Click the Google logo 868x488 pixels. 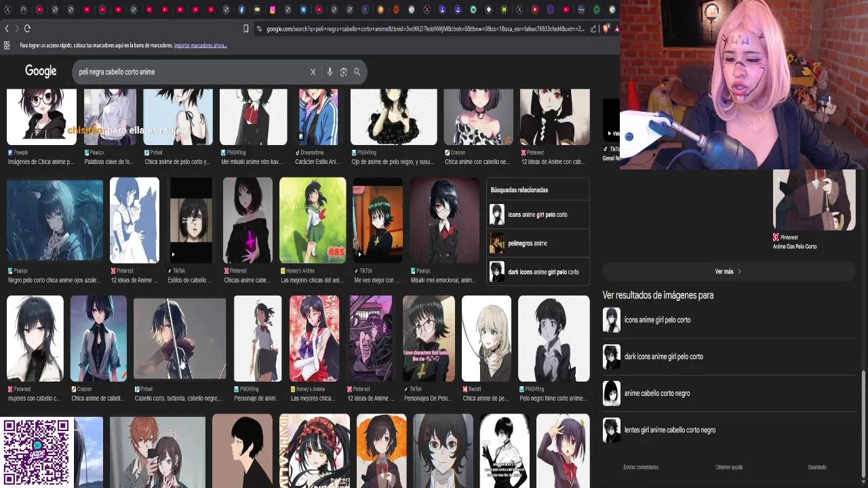(41, 71)
